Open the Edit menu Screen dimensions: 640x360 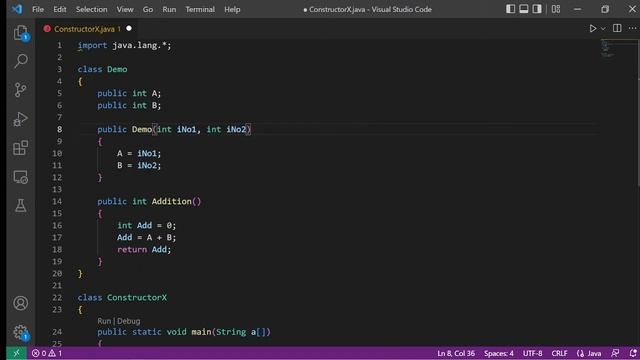pyautogui.click(x=60, y=9)
